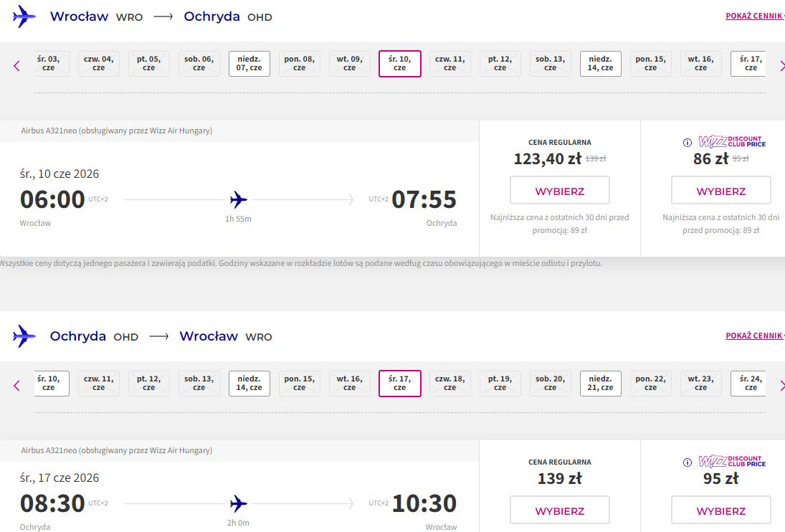Image resolution: width=785 pixels, height=532 pixels.
Task: Click flight duration text 1h 55m
Action: [x=238, y=219]
